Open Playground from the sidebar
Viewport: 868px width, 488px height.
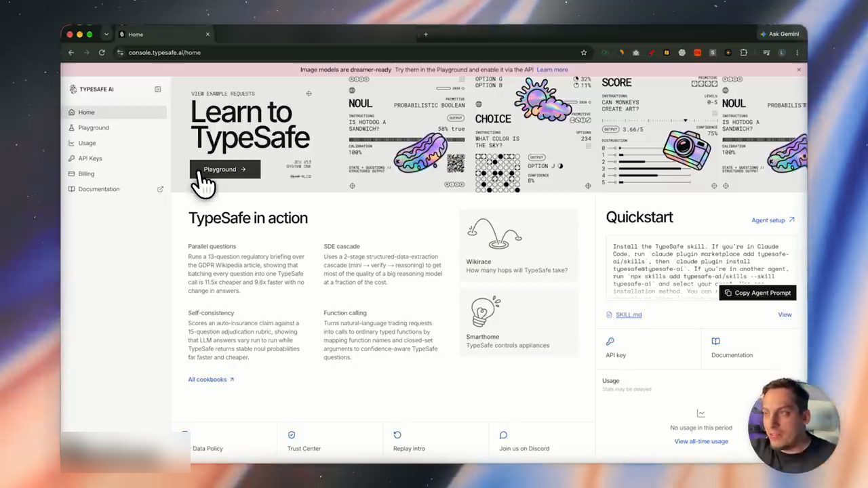click(x=117, y=127)
